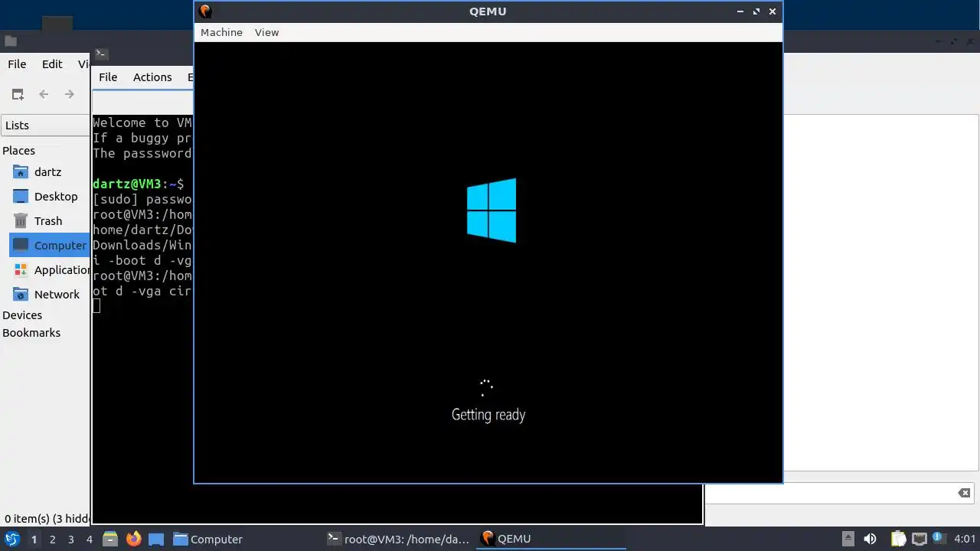The height and width of the screenshot is (551, 980).
Task: Click the file manager window folder icon
Action: pyautogui.click(x=11, y=41)
